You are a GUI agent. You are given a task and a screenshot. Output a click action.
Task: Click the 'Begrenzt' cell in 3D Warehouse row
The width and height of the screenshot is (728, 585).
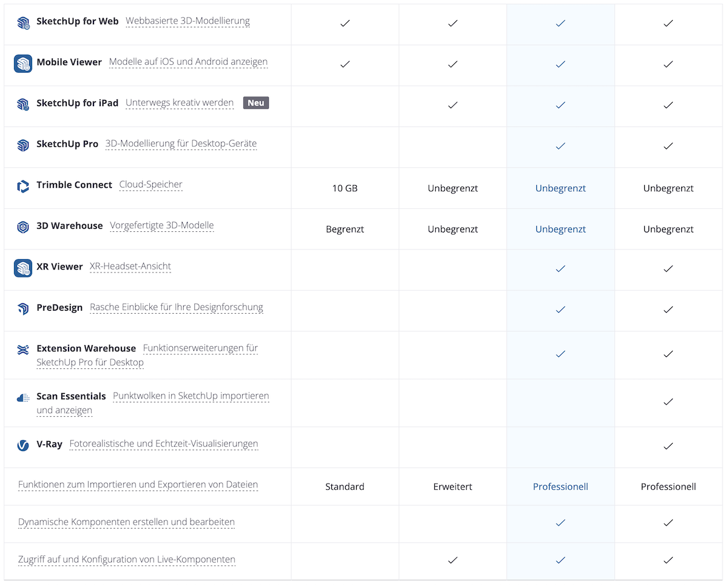point(345,229)
